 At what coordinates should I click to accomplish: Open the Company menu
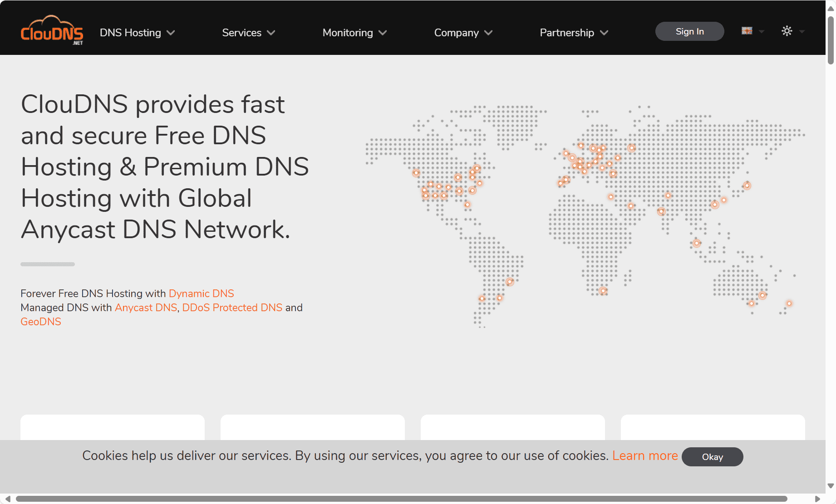point(463,33)
